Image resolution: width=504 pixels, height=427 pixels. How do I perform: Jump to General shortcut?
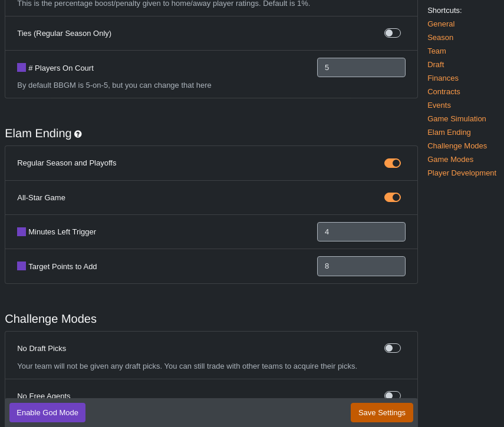coord(441,24)
